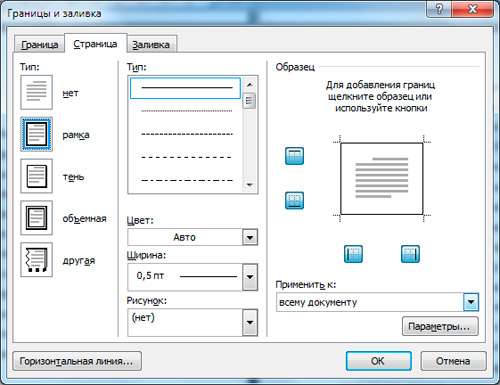The width and height of the screenshot is (500, 385).
Task: Select the dotted line style
Action: point(186,111)
